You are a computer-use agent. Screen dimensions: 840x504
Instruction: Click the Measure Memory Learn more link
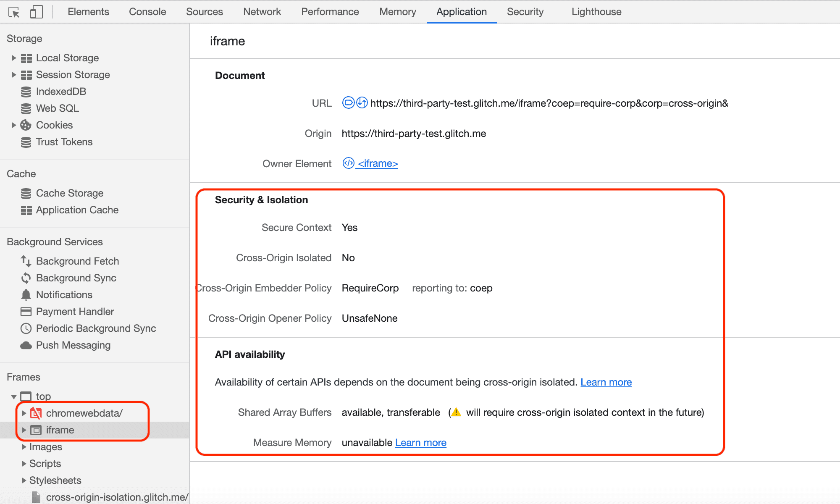(420, 443)
